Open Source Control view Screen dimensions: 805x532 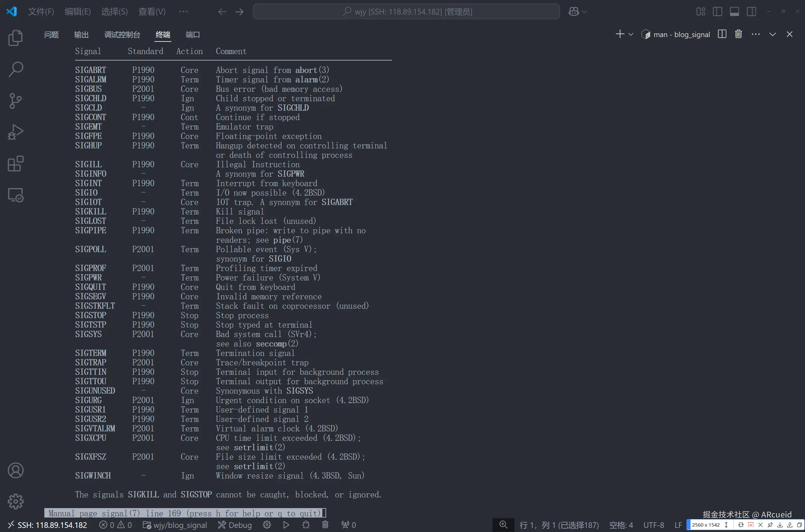15,101
